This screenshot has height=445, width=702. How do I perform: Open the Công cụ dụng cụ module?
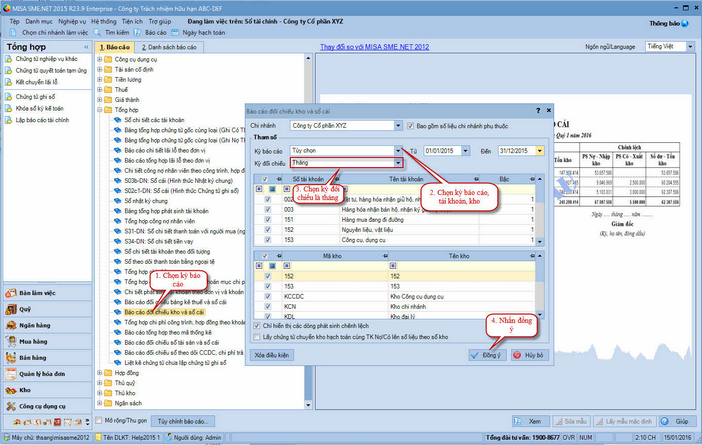pos(47,406)
